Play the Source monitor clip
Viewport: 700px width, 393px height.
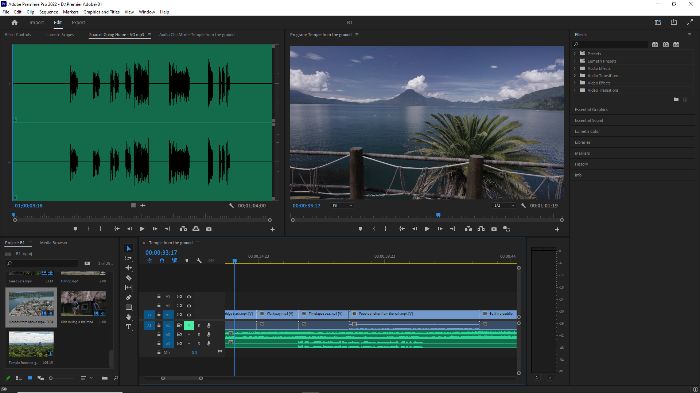(x=142, y=229)
